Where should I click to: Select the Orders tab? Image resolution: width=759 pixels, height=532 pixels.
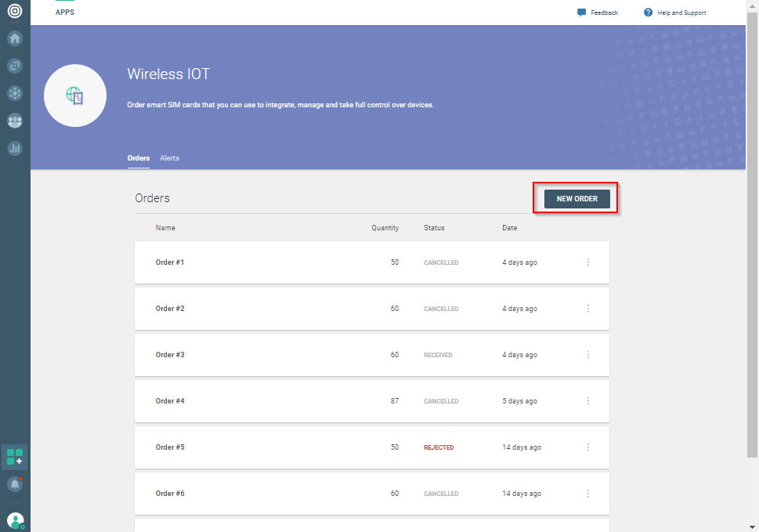click(139, 158)
